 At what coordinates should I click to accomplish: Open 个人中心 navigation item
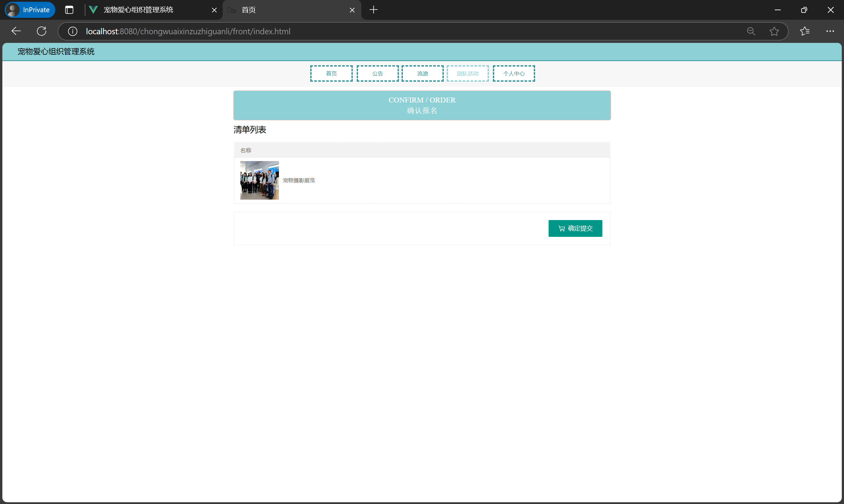[514, 73]
